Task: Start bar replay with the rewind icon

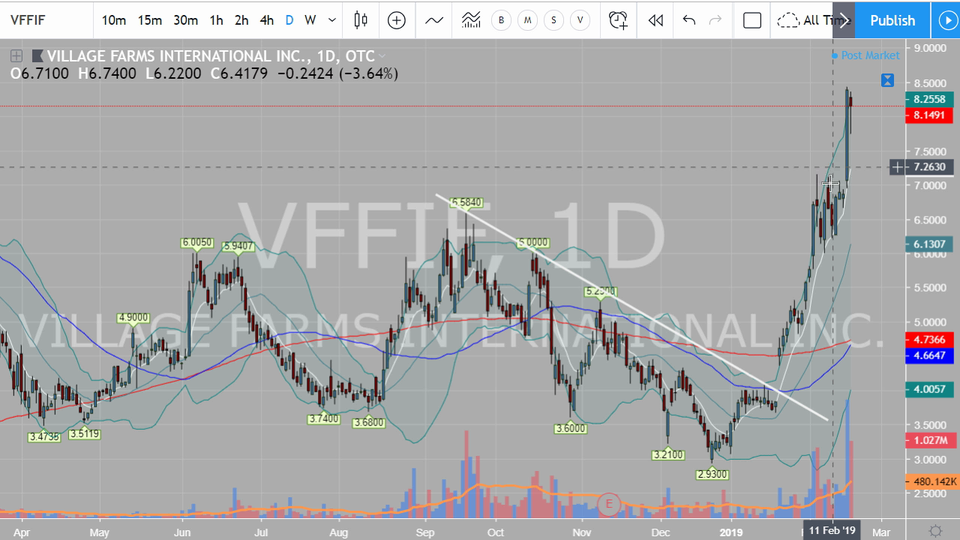Action: pos(656,20)
